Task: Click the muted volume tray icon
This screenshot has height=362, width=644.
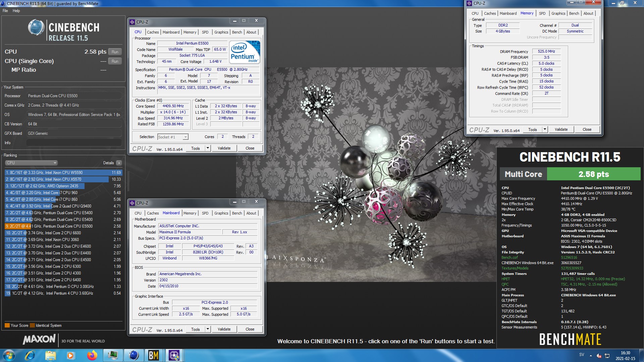Action: [x=599, y=356]
